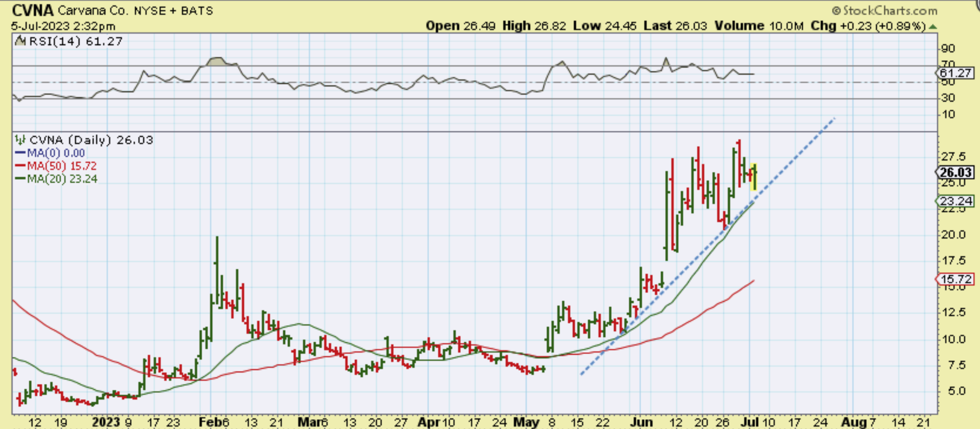Click the 26 date label on the axis
The height and width of the screenshot is (429, 980).
pyautogui.click(x=723, y=422)
